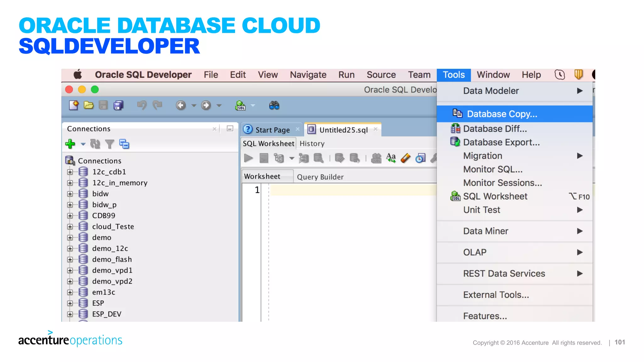Image resolution: width=644 pixels, height=362 pixels.
Task: Close the Untitled25.sql tab
Action: click(375, 129)
